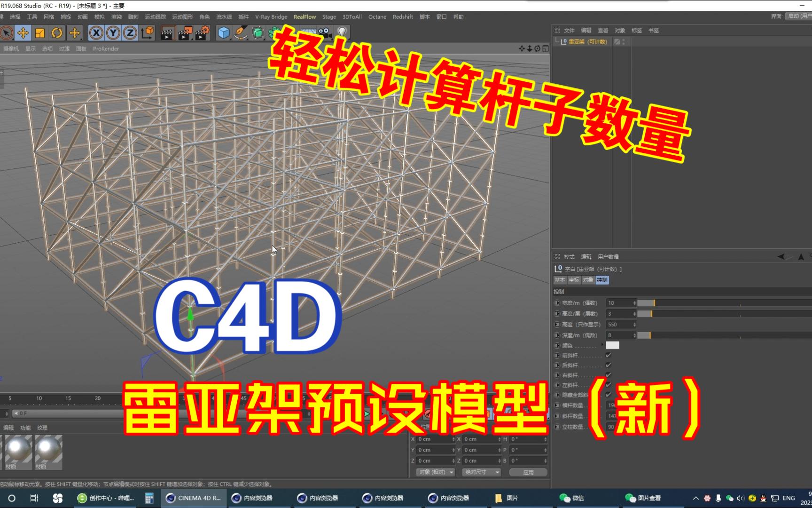The width and height of the screenshot is (812, 508).
Task: Toggle the X axis lock
Action: point(96,33)
